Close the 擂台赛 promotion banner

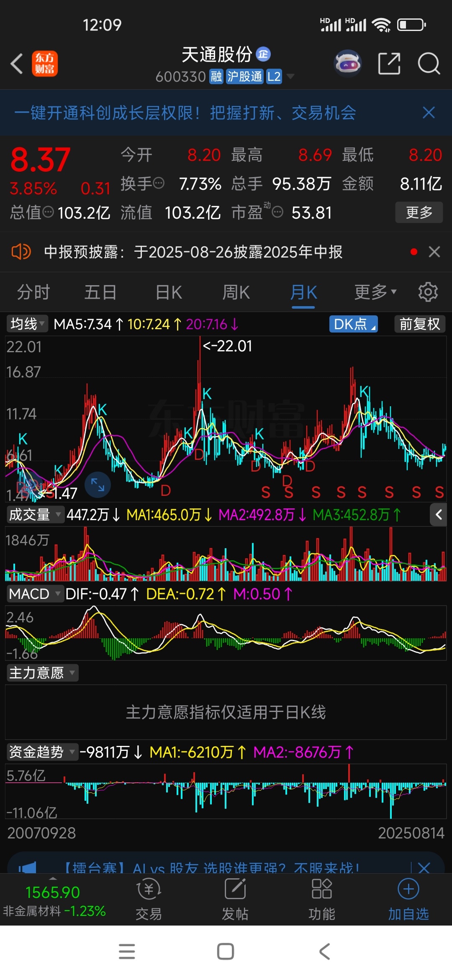[x=424, y=868]
